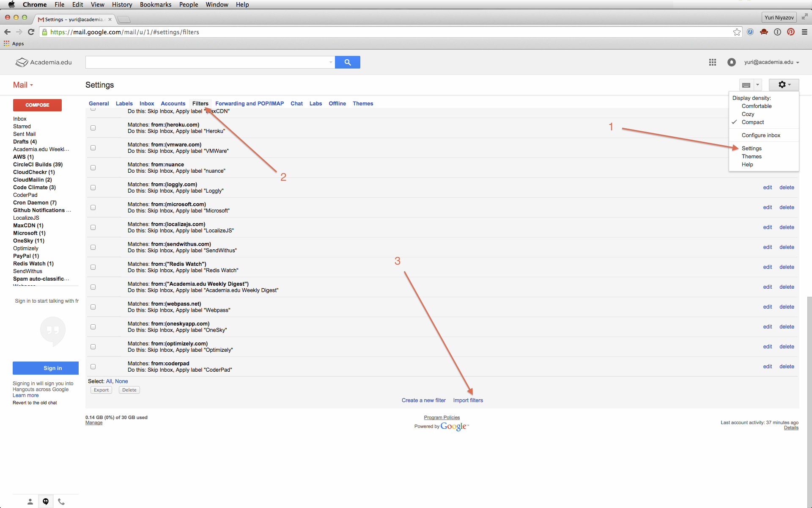This screenshot has height=508, width=812.
Task: Click the blue Sign in button
Action: 46,368
